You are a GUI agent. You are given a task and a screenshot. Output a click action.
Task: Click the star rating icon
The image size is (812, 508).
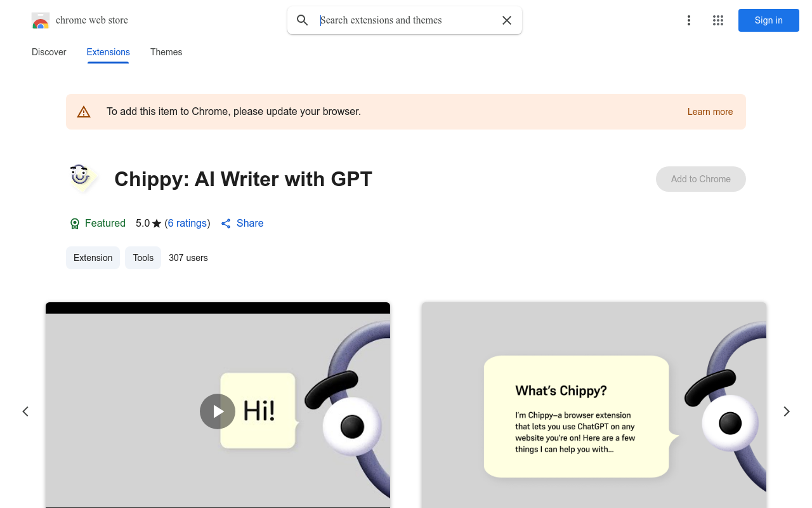[157, 224]
